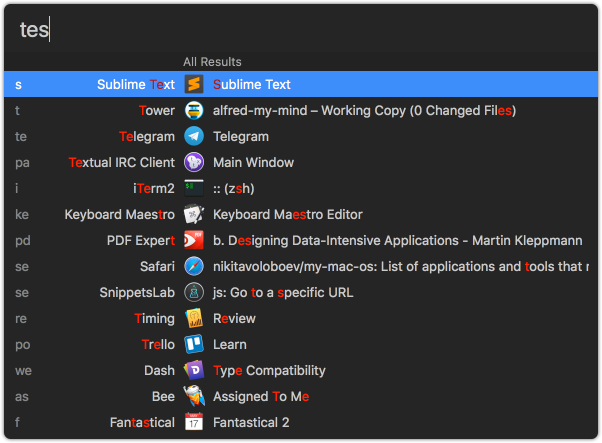Click the Textual IRC Client icon

click(x=194, y=162)
